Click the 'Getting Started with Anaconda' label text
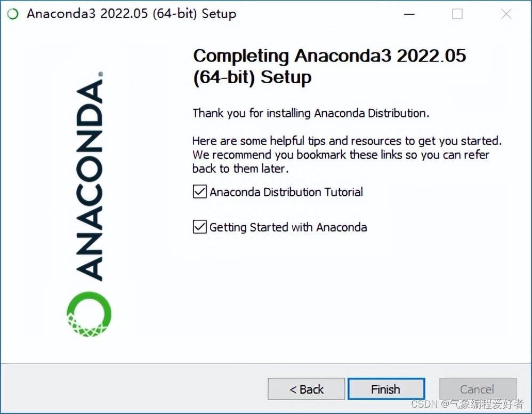532x414 pixels. click(x=288, y=227)
